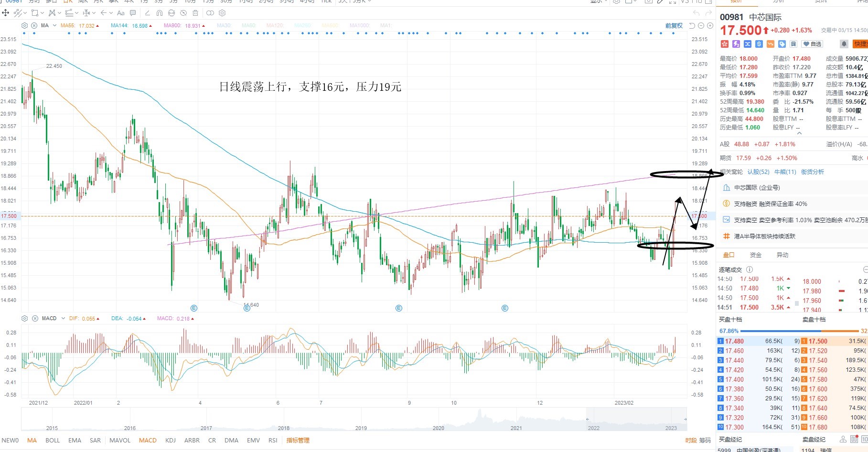Click the blue S dollar icon
This screenshot has height=452, width=868.
759,44
